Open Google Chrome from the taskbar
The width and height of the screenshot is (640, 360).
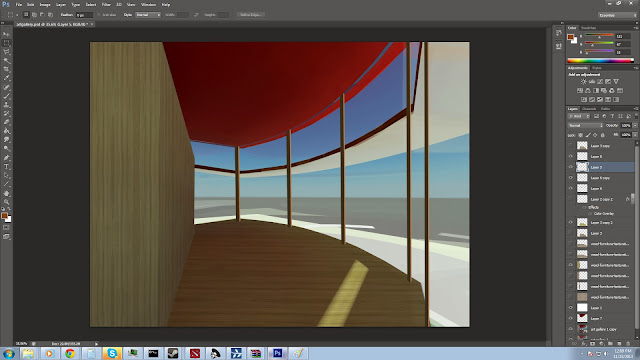tap(70, 353)
